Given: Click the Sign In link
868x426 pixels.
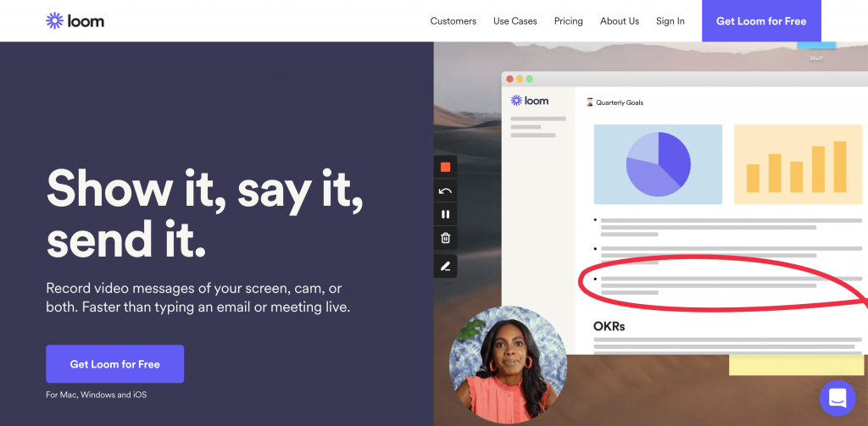Looking at the screenshot, I should (670, 21).
